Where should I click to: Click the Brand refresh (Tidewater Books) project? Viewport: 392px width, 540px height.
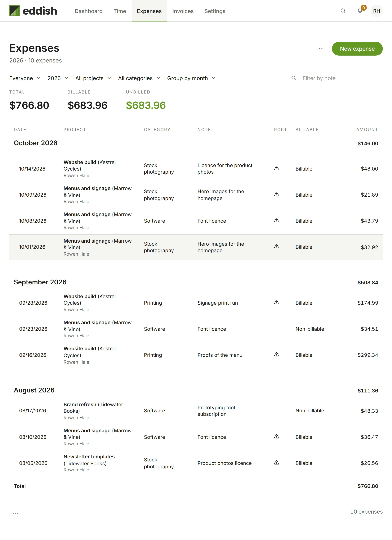click(93, 408)
